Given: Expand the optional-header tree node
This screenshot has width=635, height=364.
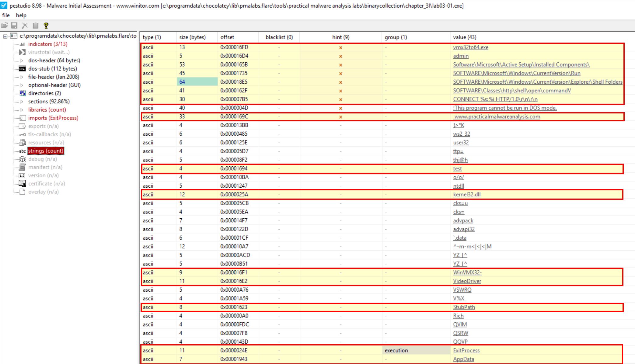Looking at the screenshot, I should click(x=22, y=85).
